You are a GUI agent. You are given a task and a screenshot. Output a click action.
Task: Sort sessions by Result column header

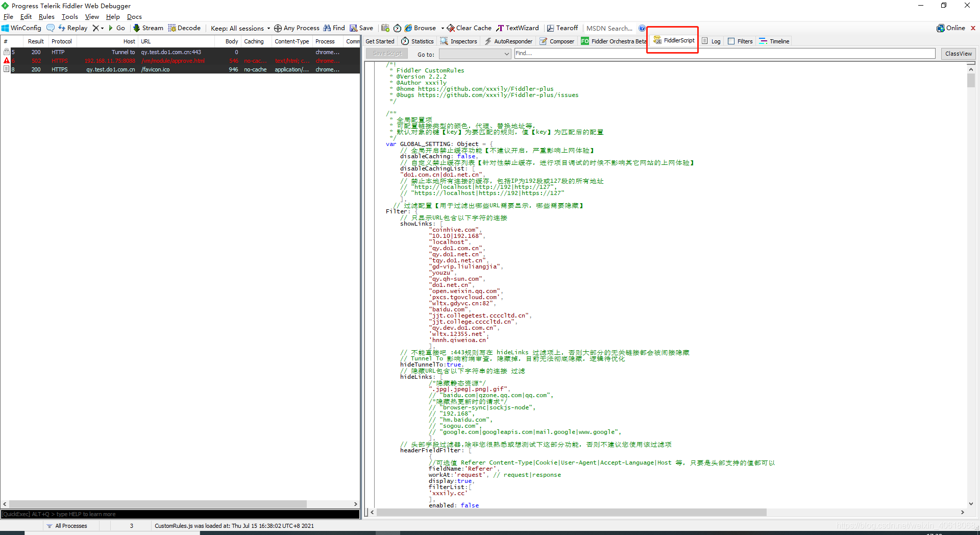coord(36,41)
